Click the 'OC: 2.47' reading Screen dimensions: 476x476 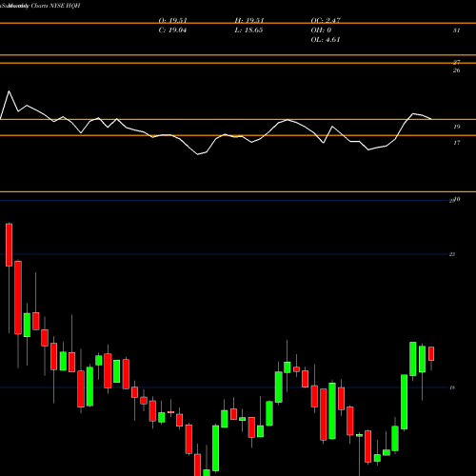point(326,21)
